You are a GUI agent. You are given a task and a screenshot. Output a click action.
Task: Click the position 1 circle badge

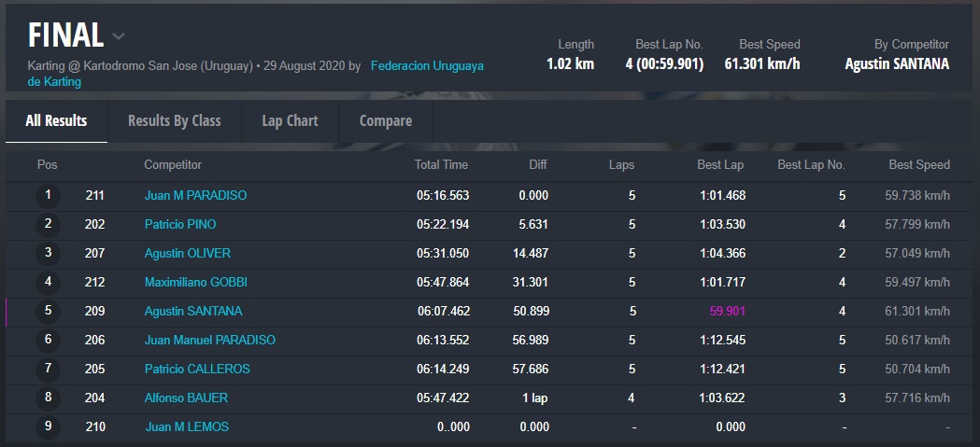48,196
